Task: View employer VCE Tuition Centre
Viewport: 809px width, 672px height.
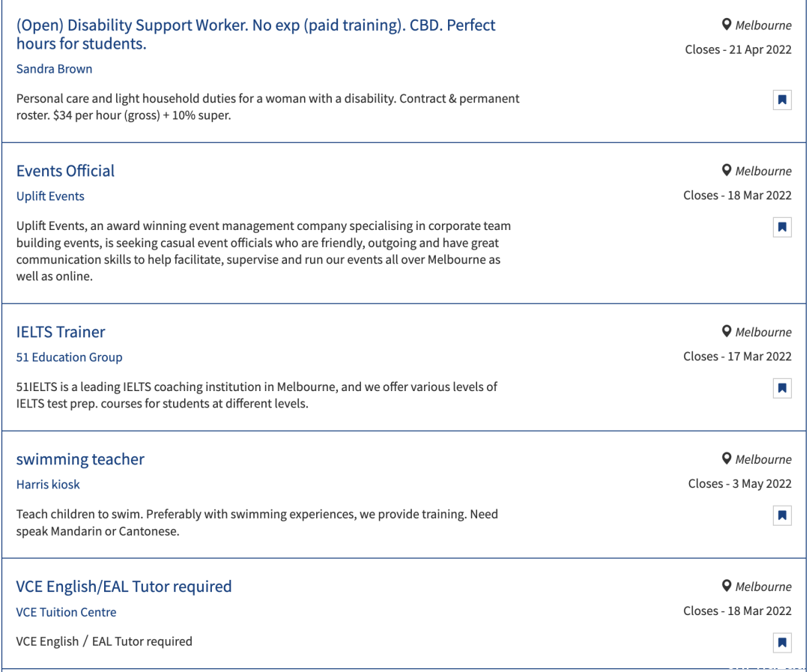Action: pos(66,612)
